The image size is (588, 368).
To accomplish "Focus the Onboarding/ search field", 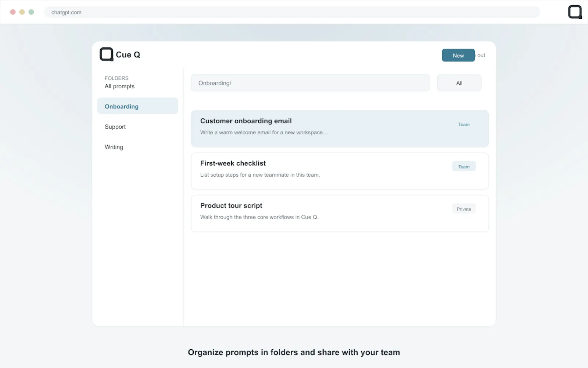I will 311,83.
